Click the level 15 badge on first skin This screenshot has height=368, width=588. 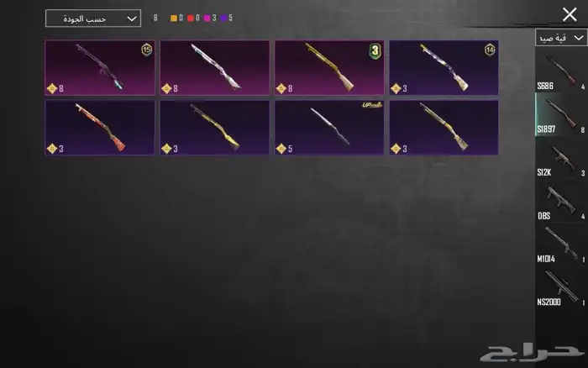[x=147, y=50]
